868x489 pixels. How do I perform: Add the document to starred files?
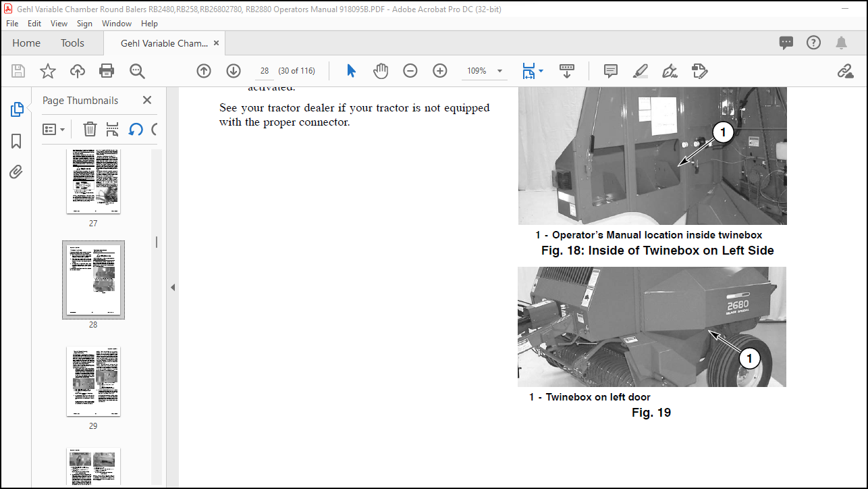click(x=48, y=71)
